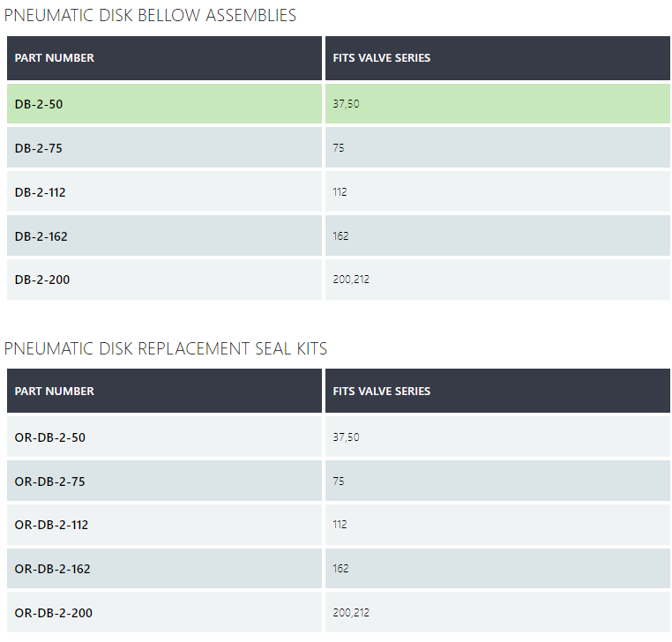Click the OR-DB-2-162 part number
Viewport: 672px width, 642px height.
tap(53, 569)
